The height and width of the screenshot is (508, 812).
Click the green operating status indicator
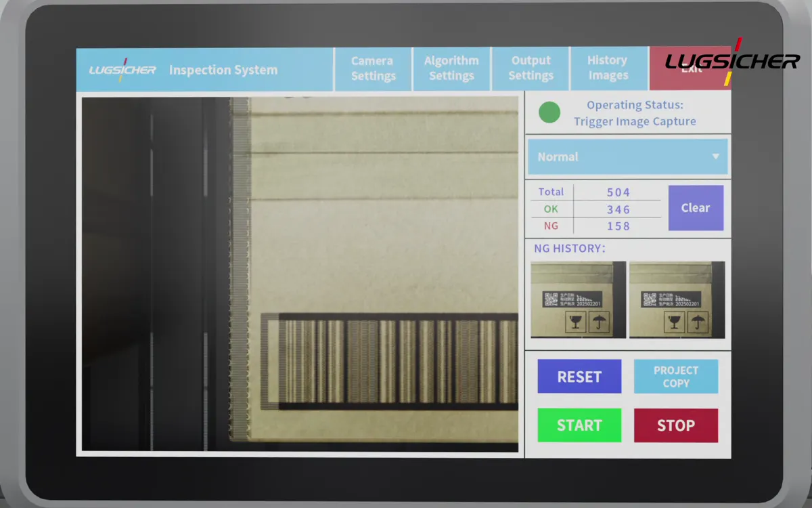coord(549,112)
